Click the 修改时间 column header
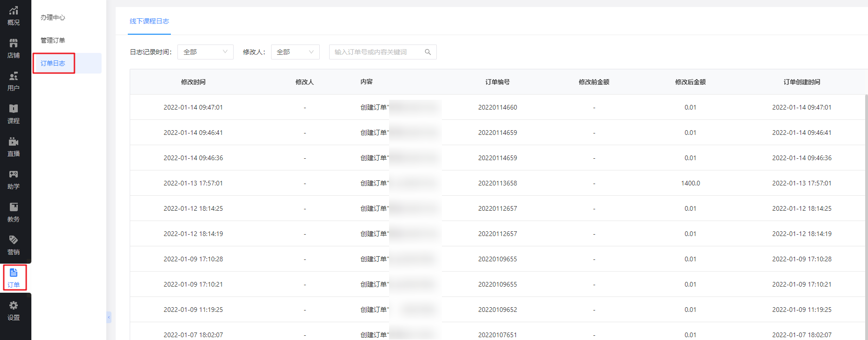The image size is (868, 340). pos(193,82)
